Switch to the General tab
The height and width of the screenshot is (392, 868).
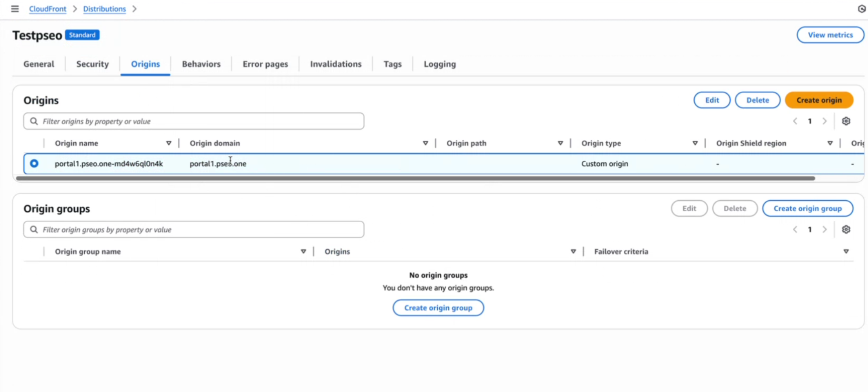[x=39, y=64]
